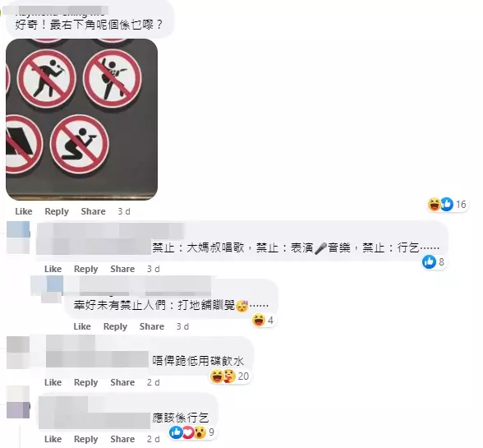
Task: Open reactions on the comment with 20 reactions
Action: (229, 376)
